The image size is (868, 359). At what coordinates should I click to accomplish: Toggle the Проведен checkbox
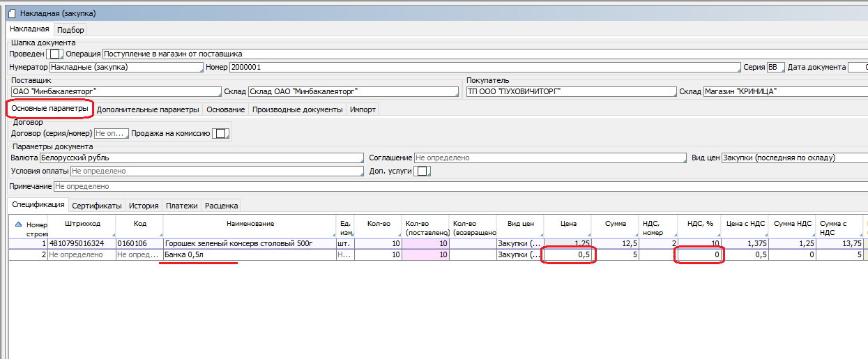click(56, 54)
